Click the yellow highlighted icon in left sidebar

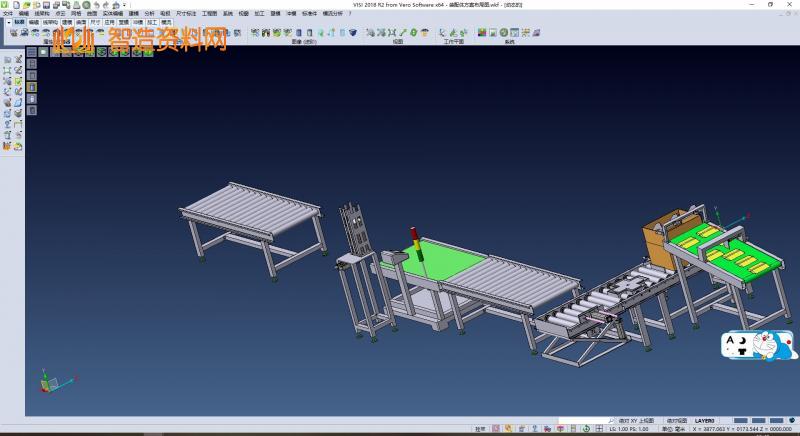[31, 86]
